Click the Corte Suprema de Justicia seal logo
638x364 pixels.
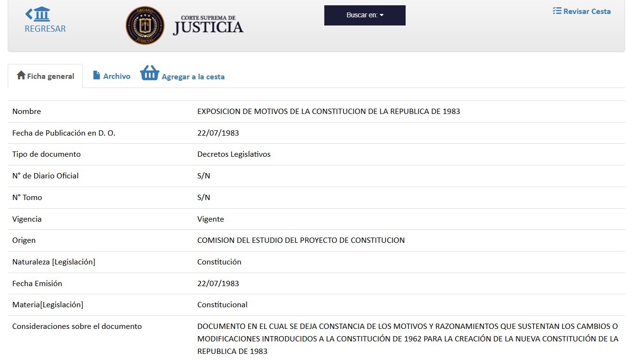click(145, 25)
